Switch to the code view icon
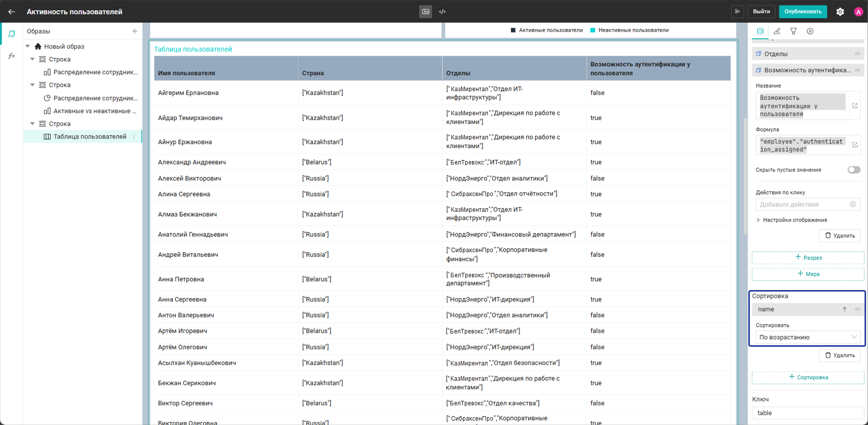The width and height of the screenshot is (868, 425). [442, 11]
